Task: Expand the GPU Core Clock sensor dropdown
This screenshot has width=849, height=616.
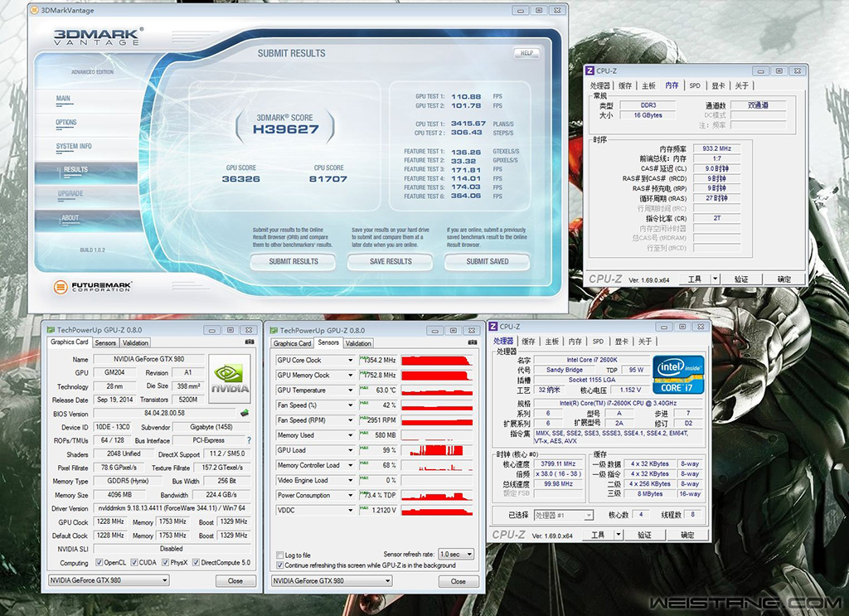Action: click(x=350, y=361)
